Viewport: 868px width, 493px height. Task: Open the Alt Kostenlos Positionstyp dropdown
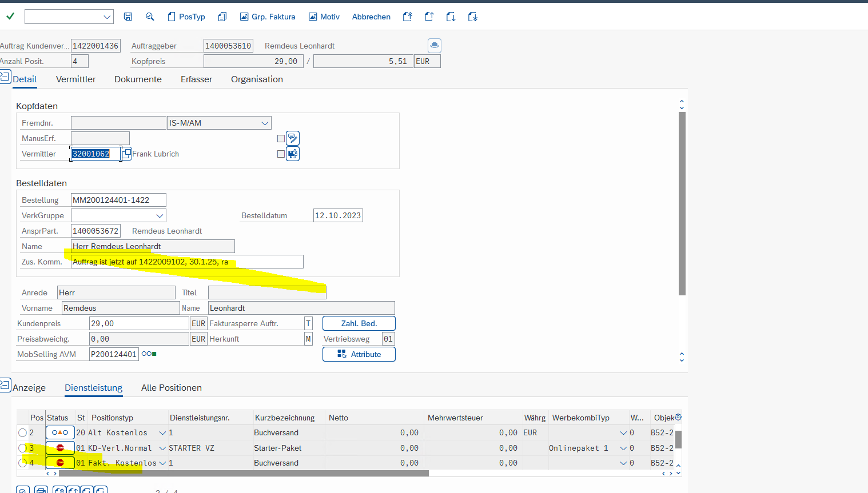point(162,433)
